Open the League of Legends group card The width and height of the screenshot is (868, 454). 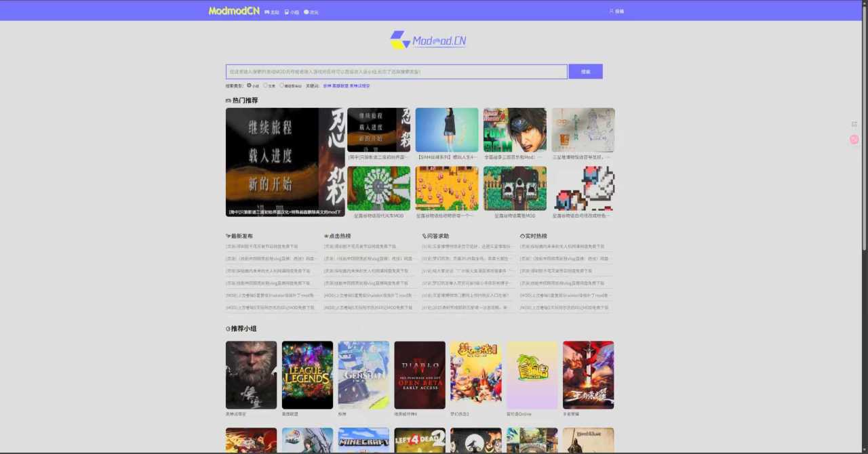(x=307, y=375)
